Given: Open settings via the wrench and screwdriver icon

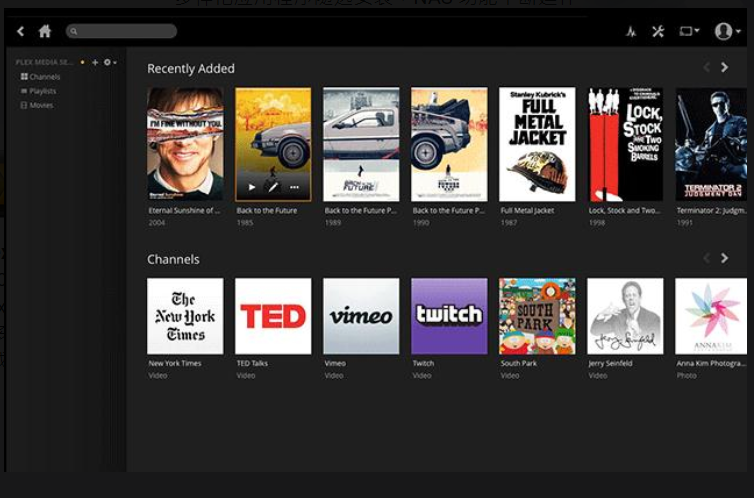Looking at the screenshot, I should click(658, 32).
